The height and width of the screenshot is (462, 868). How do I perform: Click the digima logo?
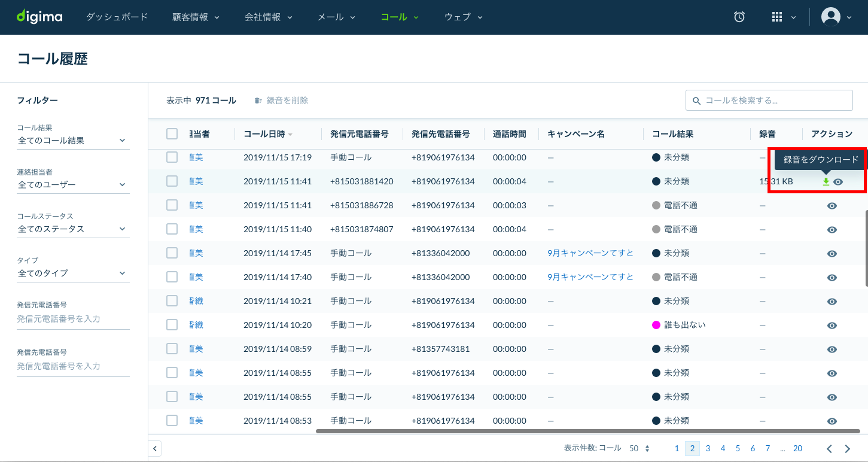pyautogui.click(x=39, y=17)
